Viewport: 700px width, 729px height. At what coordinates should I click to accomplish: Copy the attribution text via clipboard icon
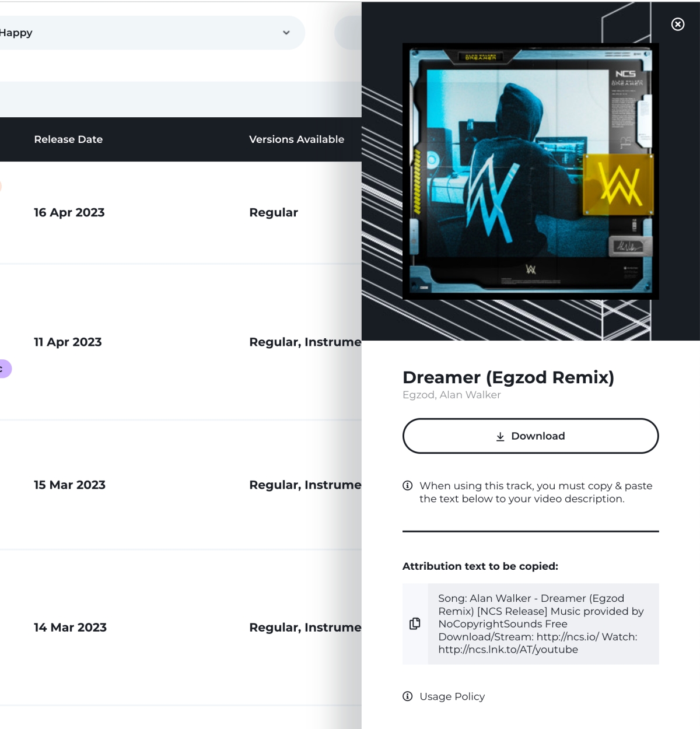pyautogui.click(x=415, y=623)
